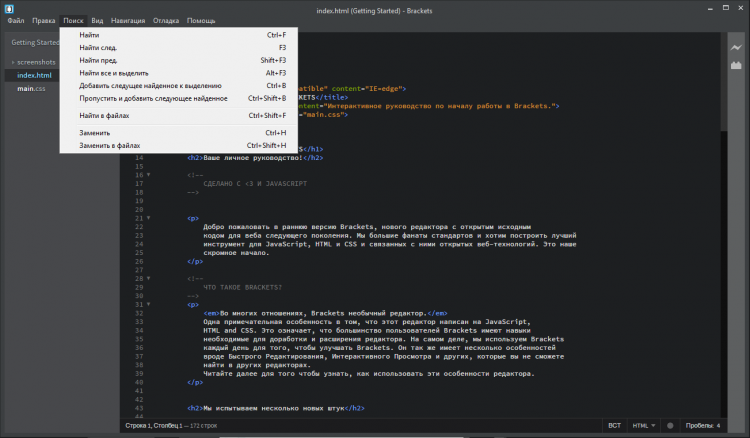Open the Extension Manager brick icon

click(x=735, y=65)
